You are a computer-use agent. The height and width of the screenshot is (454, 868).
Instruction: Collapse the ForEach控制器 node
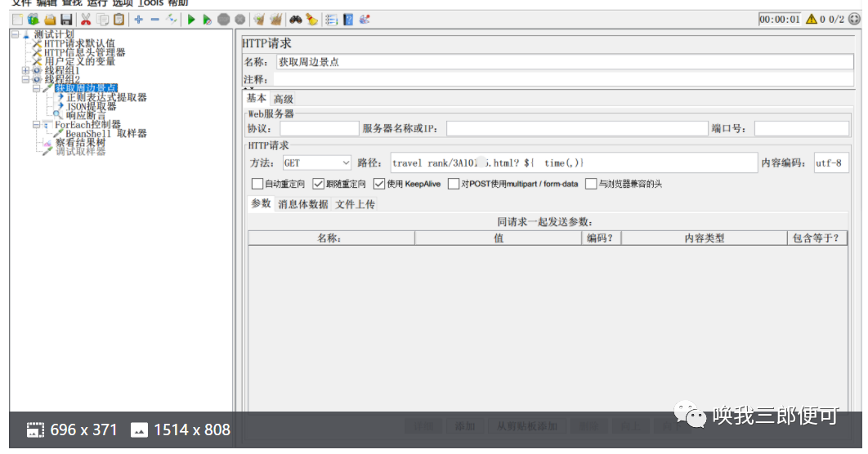[x=36, y=124]
